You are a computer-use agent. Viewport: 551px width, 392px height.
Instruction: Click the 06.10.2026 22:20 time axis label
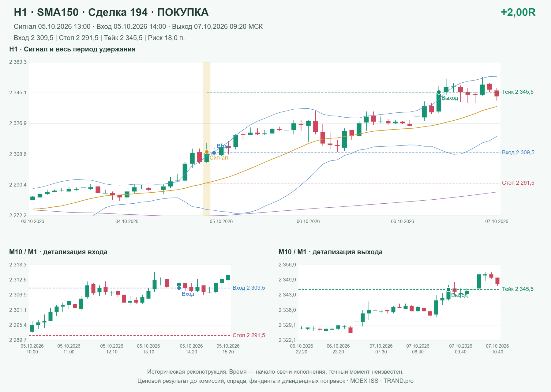pyautogui.click(x=302, y=349)
